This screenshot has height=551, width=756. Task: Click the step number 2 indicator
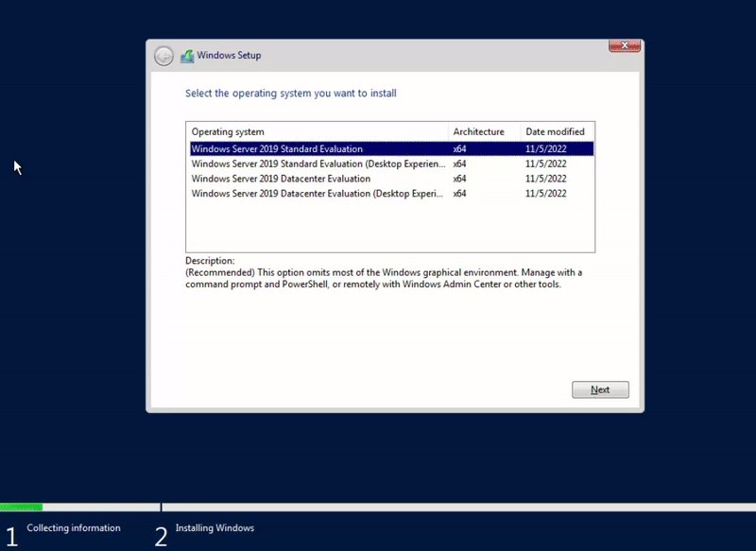pos(161,536)
